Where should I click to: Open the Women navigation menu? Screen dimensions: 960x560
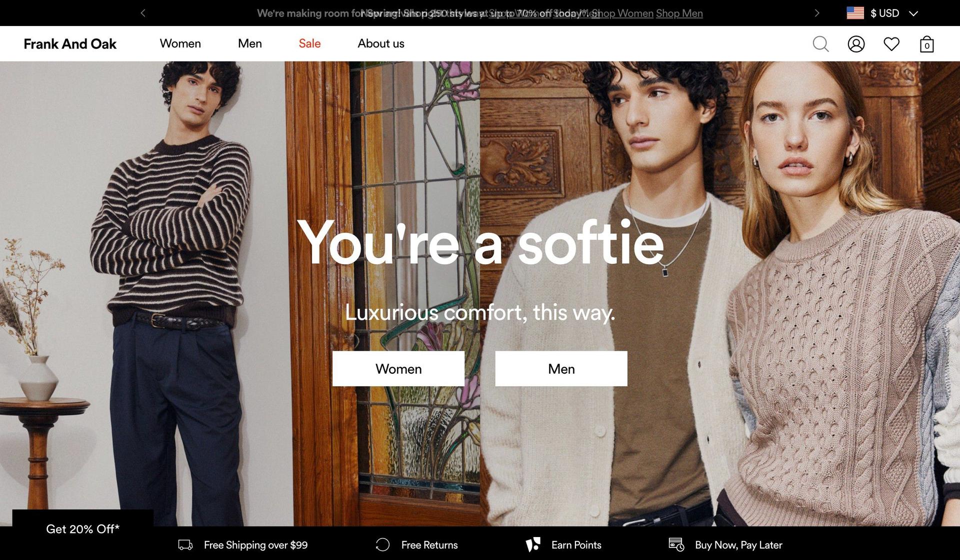(180, 43)
